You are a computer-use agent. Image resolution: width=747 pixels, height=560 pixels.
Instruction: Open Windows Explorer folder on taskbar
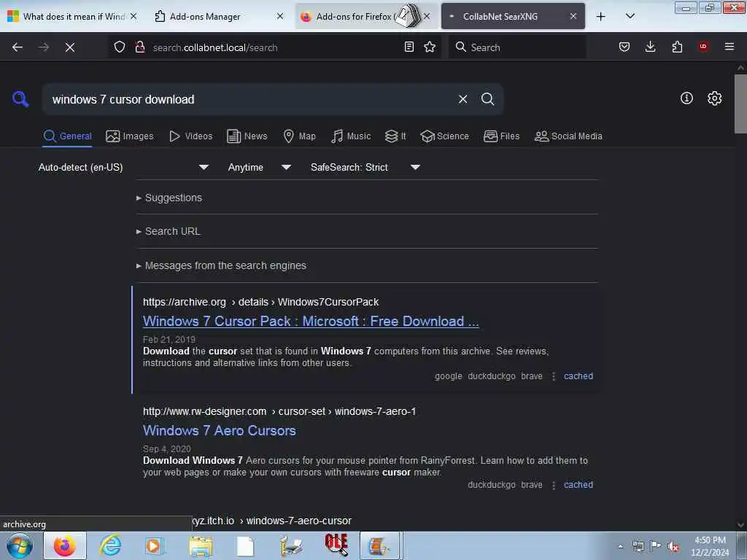tap(201, 546)
